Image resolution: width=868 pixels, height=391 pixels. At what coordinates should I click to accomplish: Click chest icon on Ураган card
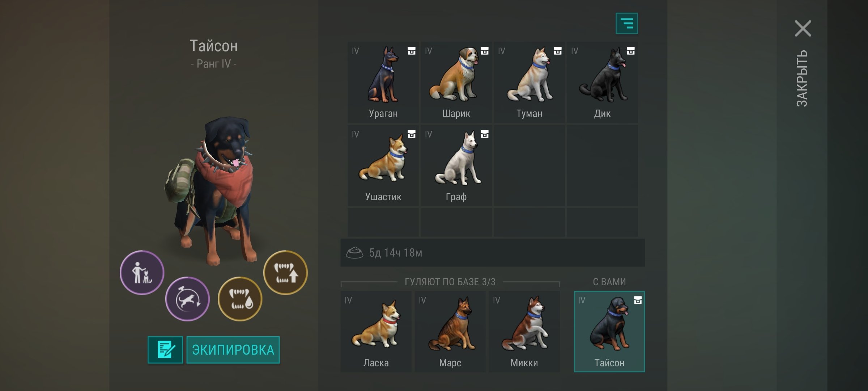pos(412,51)
